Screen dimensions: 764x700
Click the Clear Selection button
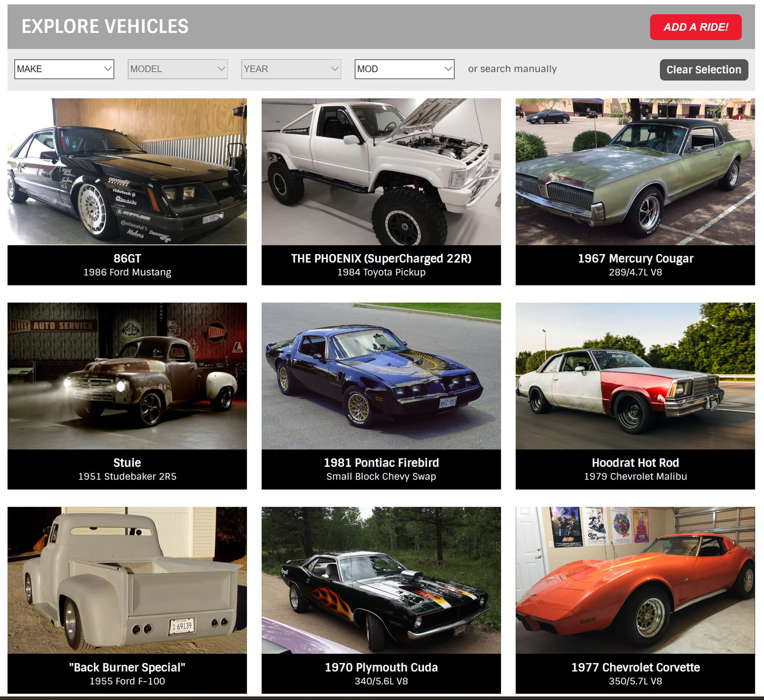tap(704, 70)
